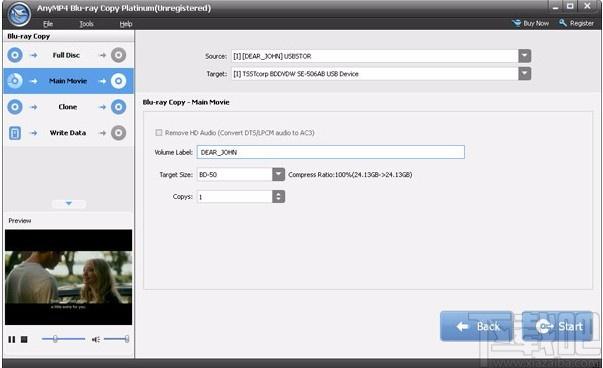Image resolution: width=603 pixels, height=368 pixels.
Task: Click the Buy Now cart icon
Action: [516, 23]
